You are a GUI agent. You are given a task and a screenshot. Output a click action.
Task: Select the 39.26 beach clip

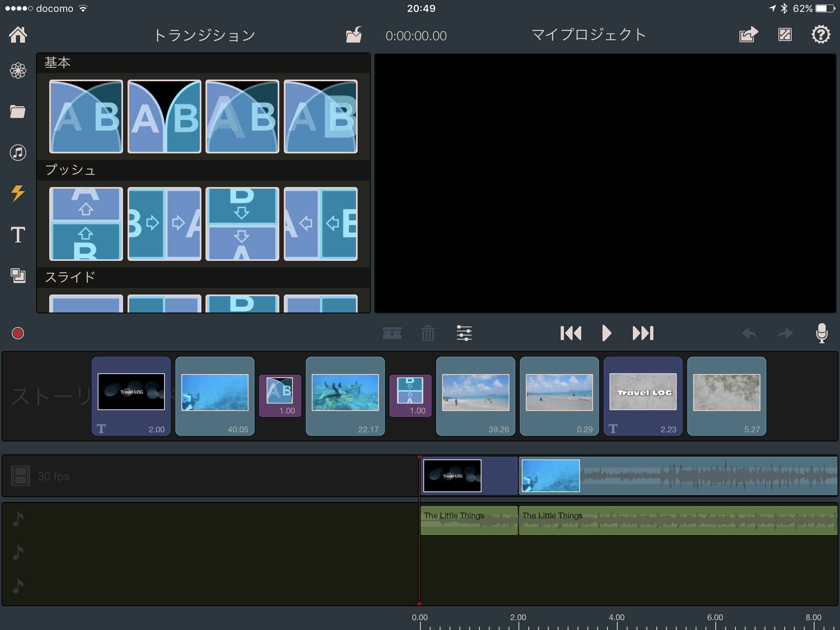[x=476, y=396]
